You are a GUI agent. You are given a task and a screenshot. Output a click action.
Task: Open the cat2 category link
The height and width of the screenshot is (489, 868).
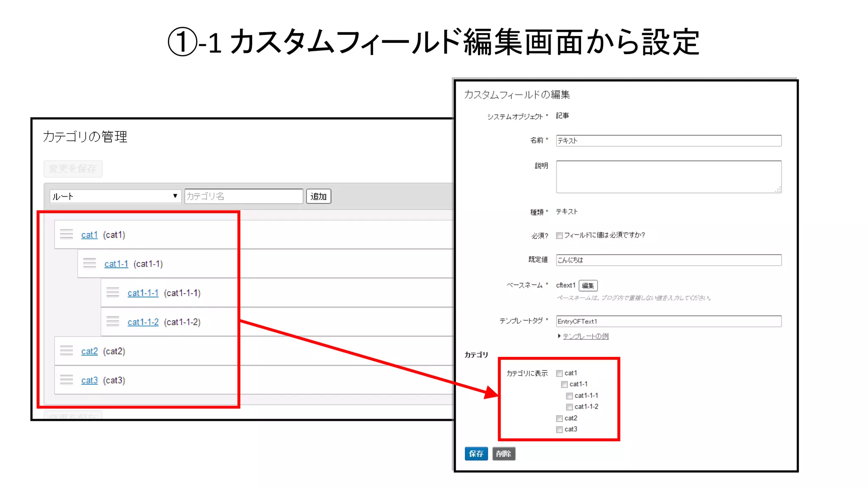pyautogui.click(x=89, y=351)
